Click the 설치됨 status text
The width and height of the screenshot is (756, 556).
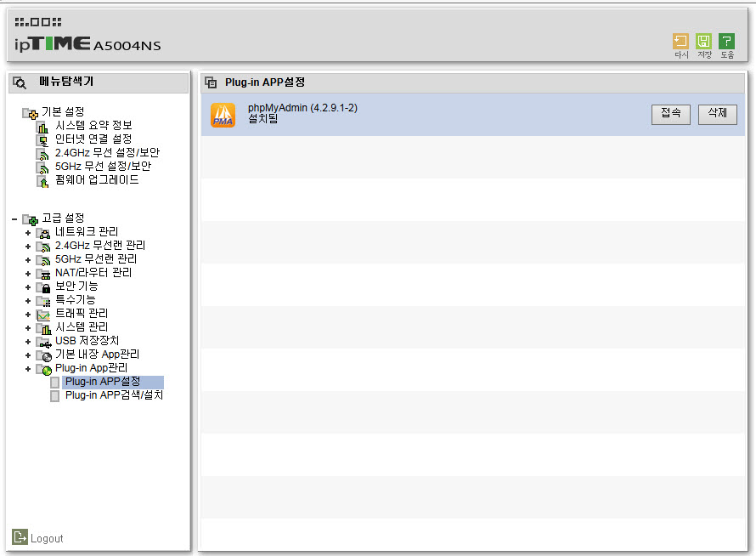pyautogui.click(x=262, y=119)
